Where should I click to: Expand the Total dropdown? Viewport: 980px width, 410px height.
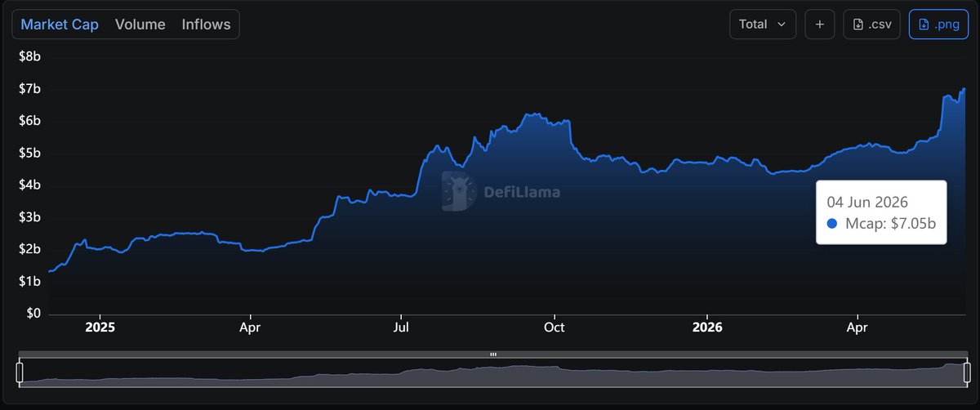[x=763, y=25]
